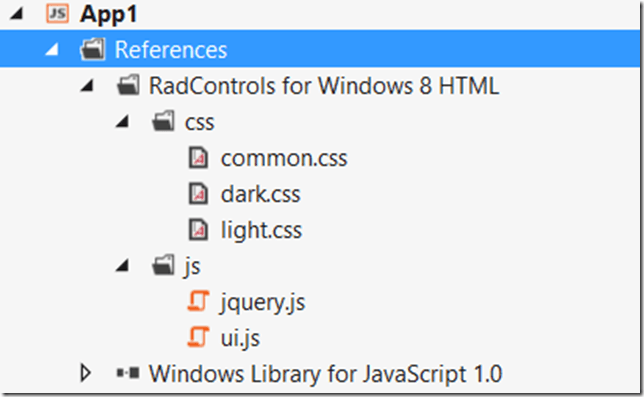Click the dark.css stylesheet icon
Viewport: 644px width, 397px height.
point(198,193)
